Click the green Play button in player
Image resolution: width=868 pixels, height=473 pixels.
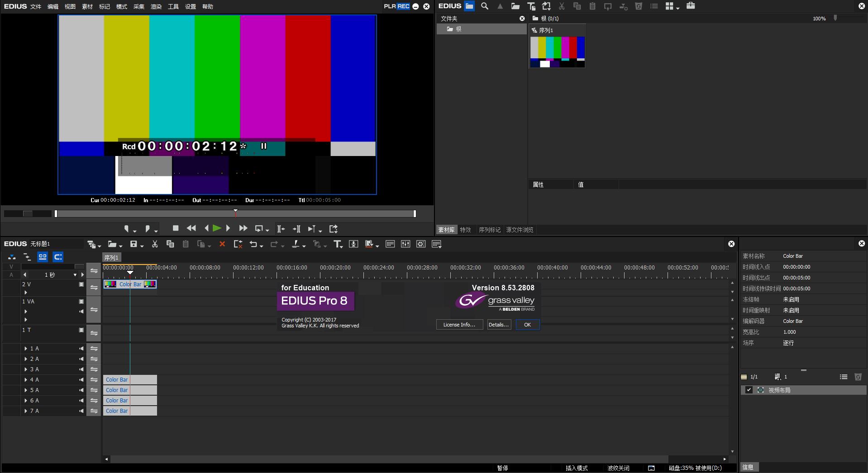[217, 228]
